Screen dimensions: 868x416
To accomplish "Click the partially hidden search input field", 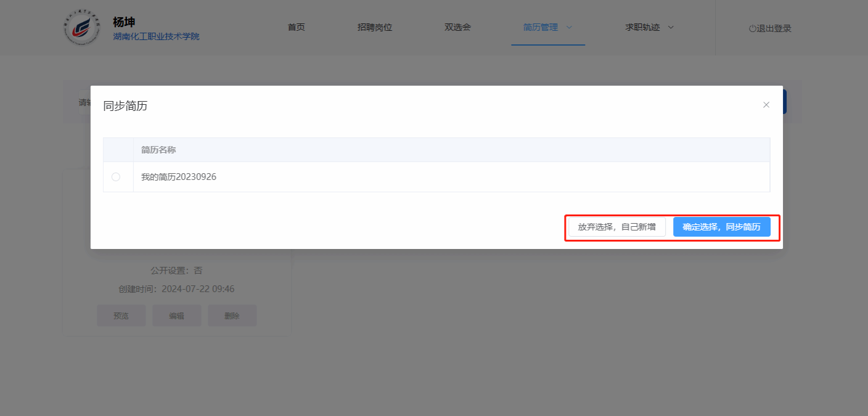I will click(83, 102).
